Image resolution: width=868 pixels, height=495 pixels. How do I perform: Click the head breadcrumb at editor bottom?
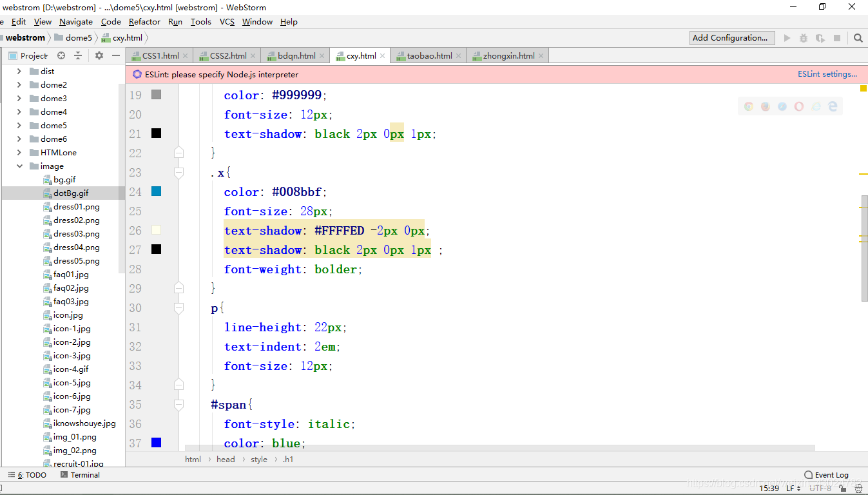226,460
